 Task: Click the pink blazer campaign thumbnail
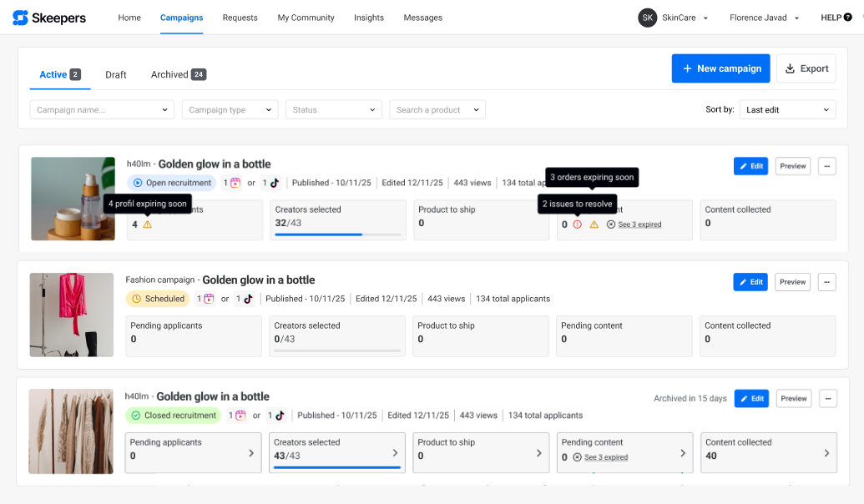tap(72, 315)
